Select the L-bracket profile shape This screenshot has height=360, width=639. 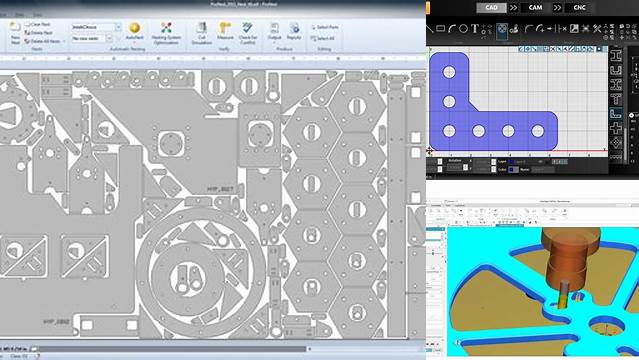tap(616, 114)
